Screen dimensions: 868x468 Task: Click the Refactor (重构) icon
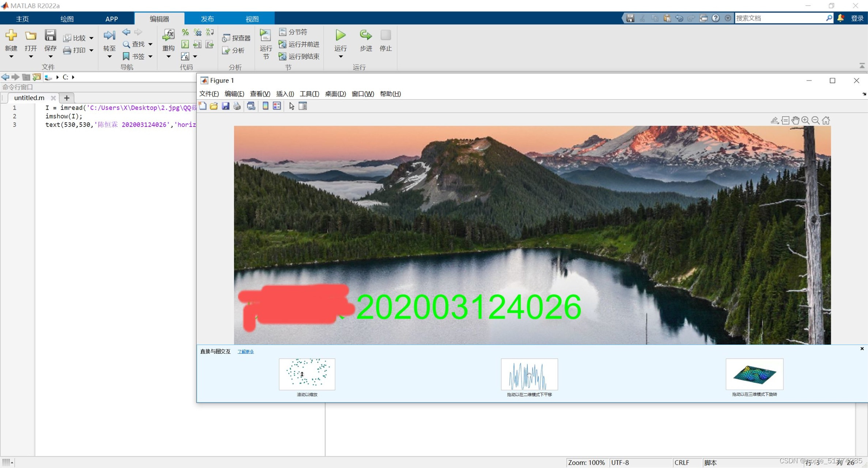168,36
